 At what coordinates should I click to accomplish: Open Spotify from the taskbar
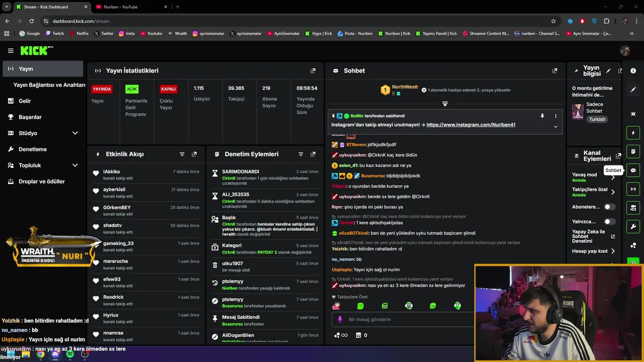coord(70,354)
